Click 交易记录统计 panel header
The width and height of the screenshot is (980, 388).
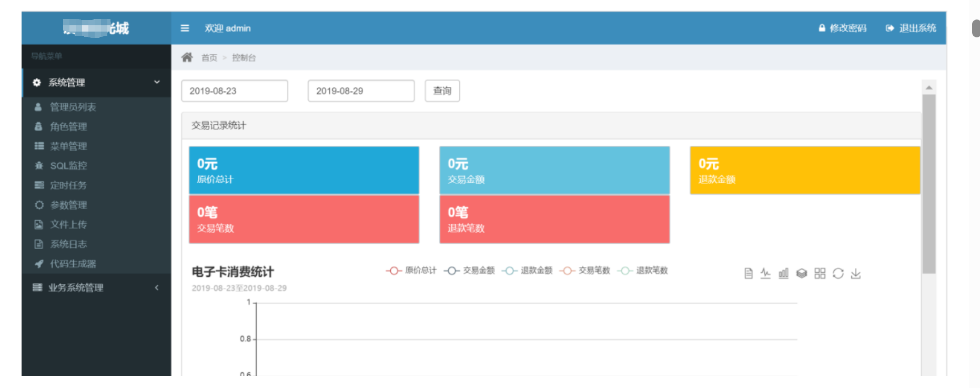[x=551, y=125]
